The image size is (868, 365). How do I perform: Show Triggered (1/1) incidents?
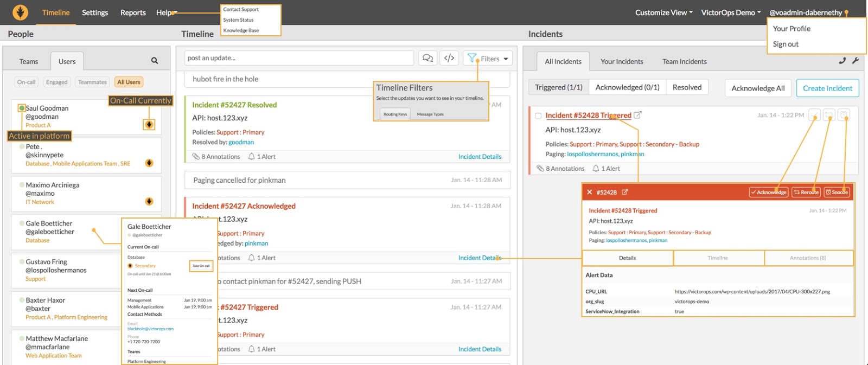pos(559,87)
